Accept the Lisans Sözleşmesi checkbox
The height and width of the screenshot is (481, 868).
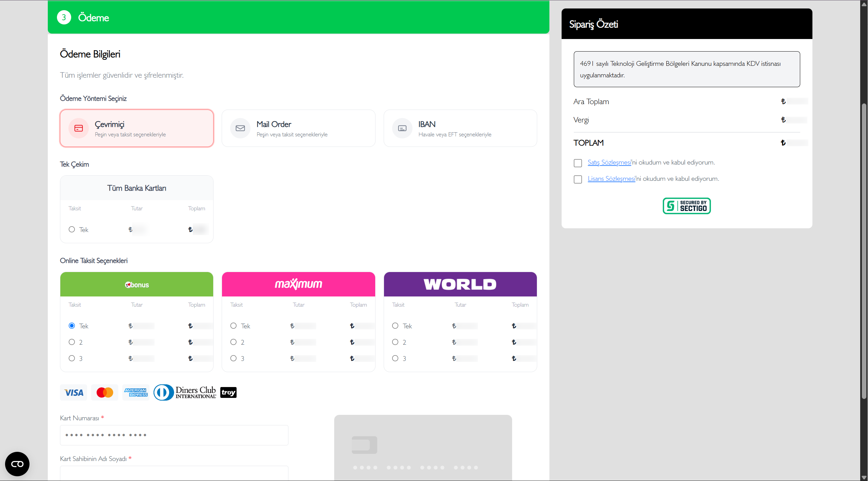tap(578, 179)
